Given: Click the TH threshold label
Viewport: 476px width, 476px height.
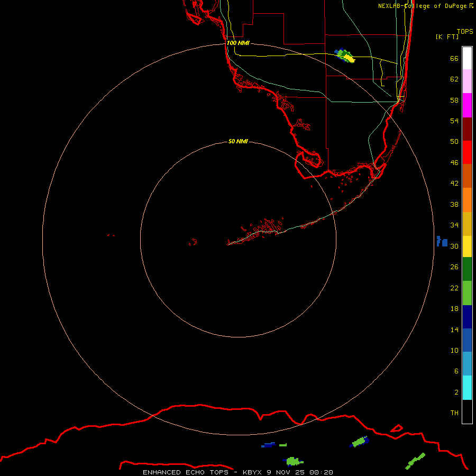Looking at the screenshot, I should pos(454,413).
